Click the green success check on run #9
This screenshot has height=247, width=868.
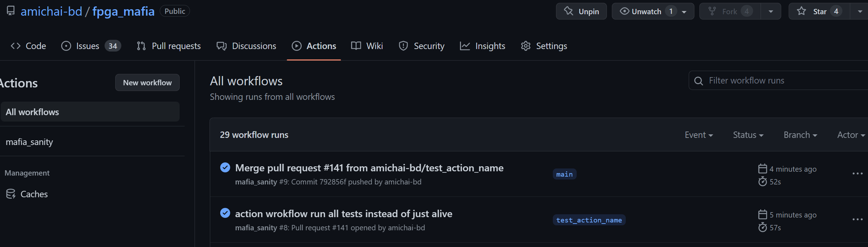pos(225,167)
